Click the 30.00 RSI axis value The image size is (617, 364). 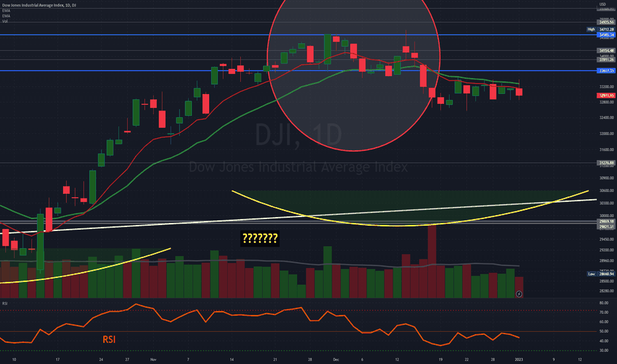pos(604,351)
